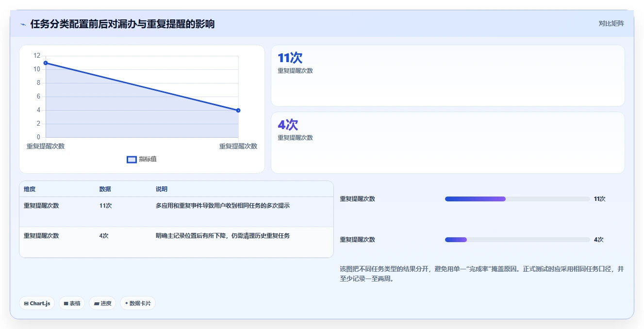This screenshot has height=329, width=644.
Task: Click the 说明 column header
Action: [x=162, y=189]
